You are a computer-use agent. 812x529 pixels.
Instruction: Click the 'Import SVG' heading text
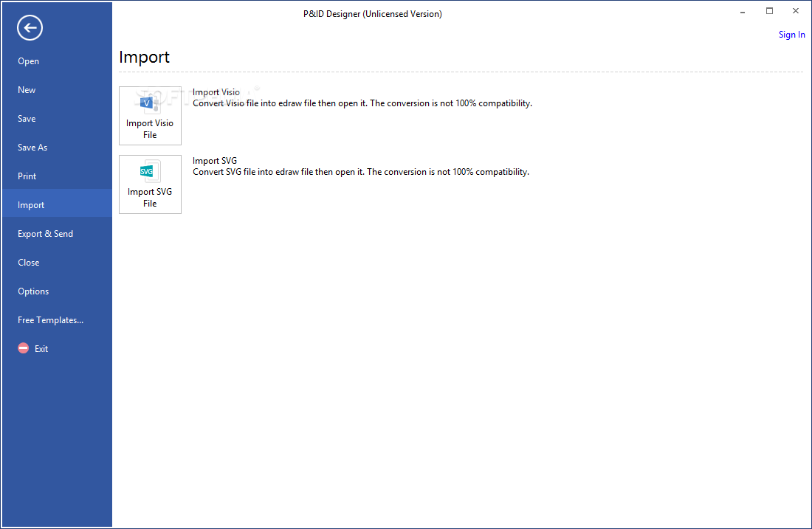[214, 161]
